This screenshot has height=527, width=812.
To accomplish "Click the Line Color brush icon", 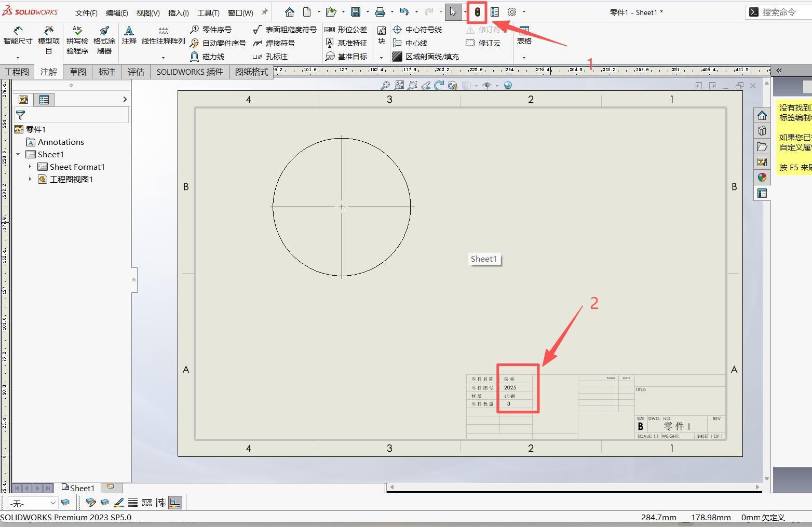I will 119,503.
